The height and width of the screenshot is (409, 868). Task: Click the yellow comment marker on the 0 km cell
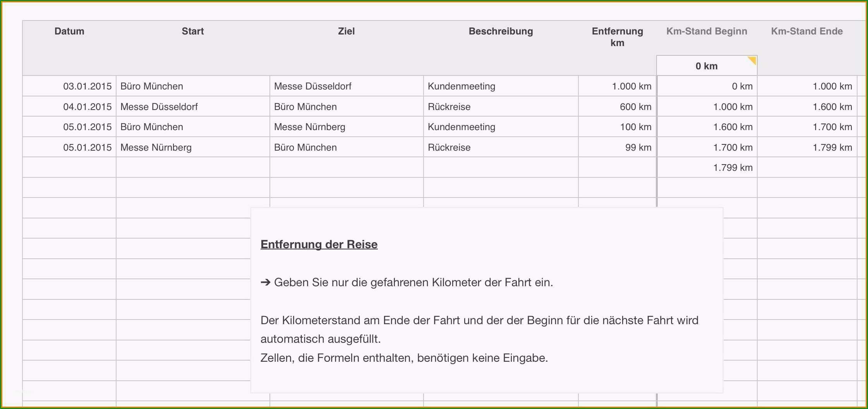753,60
